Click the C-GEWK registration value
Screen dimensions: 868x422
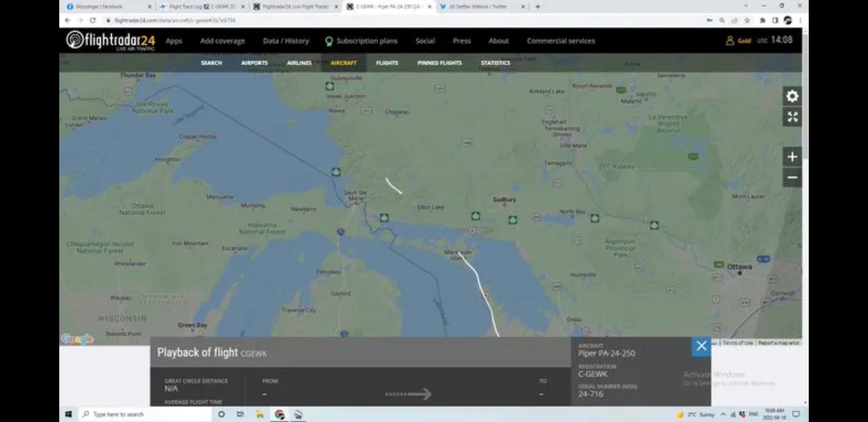coord(592,374)
